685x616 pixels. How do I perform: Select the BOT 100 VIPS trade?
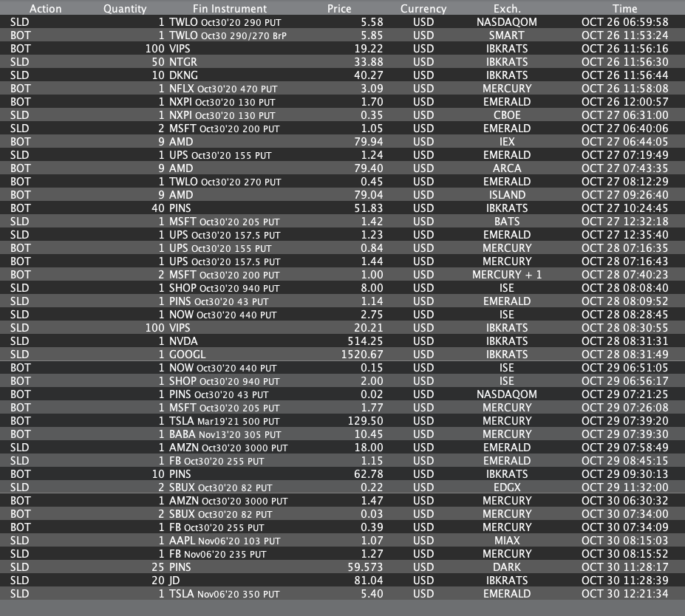[343, 49]
